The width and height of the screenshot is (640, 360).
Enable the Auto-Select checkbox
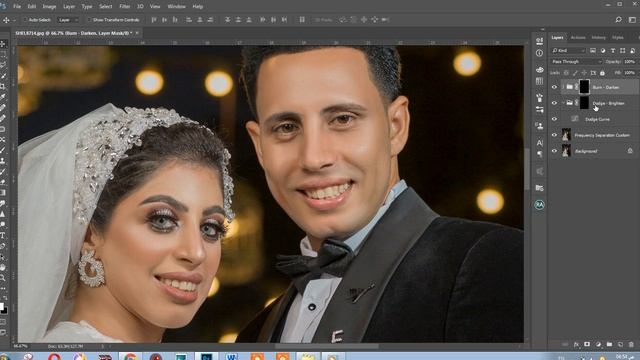(x=25, y=20)
